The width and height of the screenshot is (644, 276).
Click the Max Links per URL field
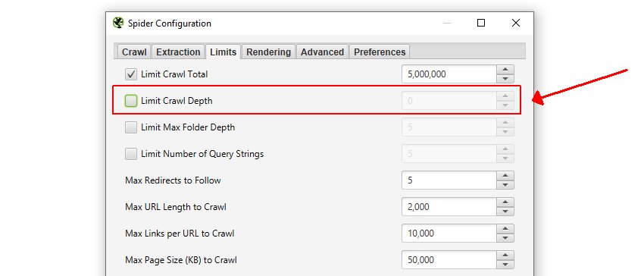[449, 234]
